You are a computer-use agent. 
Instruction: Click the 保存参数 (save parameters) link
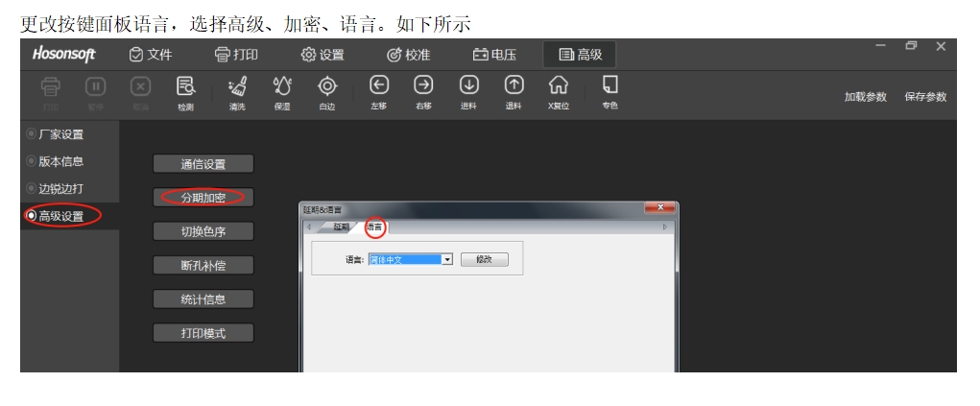(x=924, y=97)
